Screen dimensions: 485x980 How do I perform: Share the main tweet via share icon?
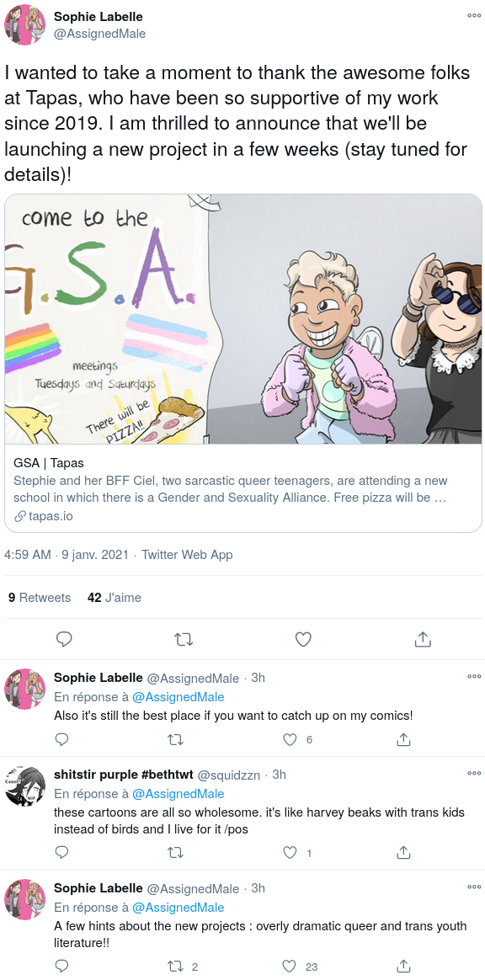(423, 639)
